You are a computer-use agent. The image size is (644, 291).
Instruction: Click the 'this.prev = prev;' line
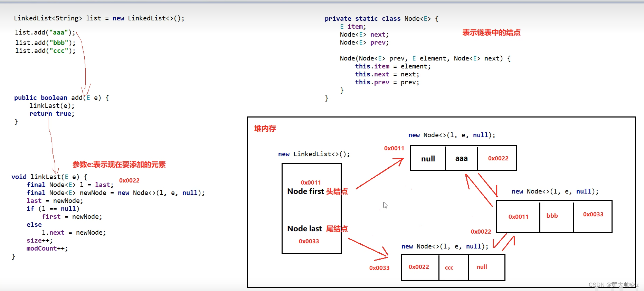pos(387,82)
